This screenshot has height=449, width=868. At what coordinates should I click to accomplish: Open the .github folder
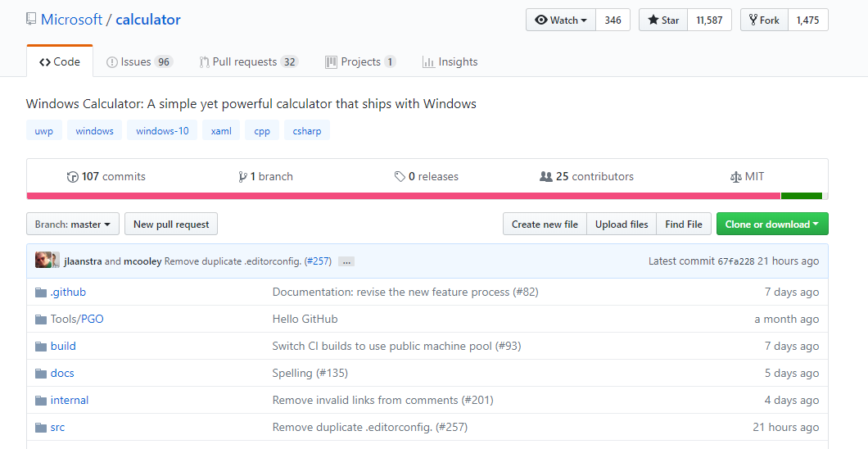coord(68,293)
